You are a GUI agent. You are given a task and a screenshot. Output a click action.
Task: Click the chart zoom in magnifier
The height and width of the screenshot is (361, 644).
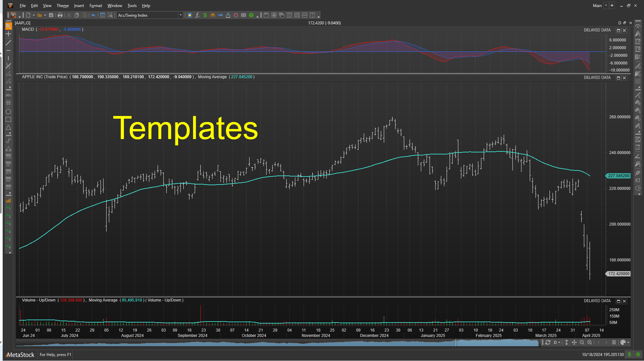pyautogui.click(x=590, y=342)
